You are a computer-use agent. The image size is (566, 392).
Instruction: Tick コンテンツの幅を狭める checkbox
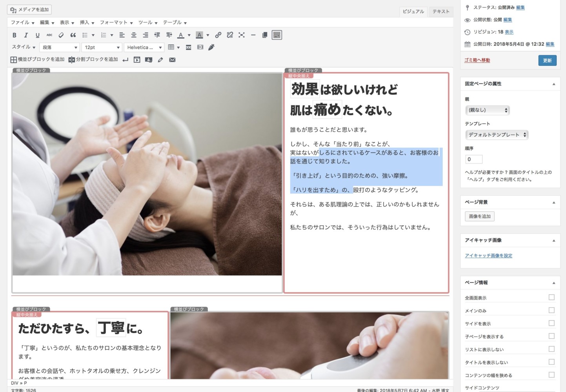point(551,375)
